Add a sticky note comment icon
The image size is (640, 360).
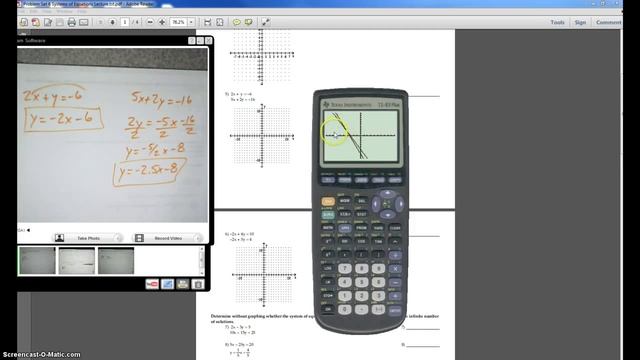pyautogui.click(x=236, y=22)
